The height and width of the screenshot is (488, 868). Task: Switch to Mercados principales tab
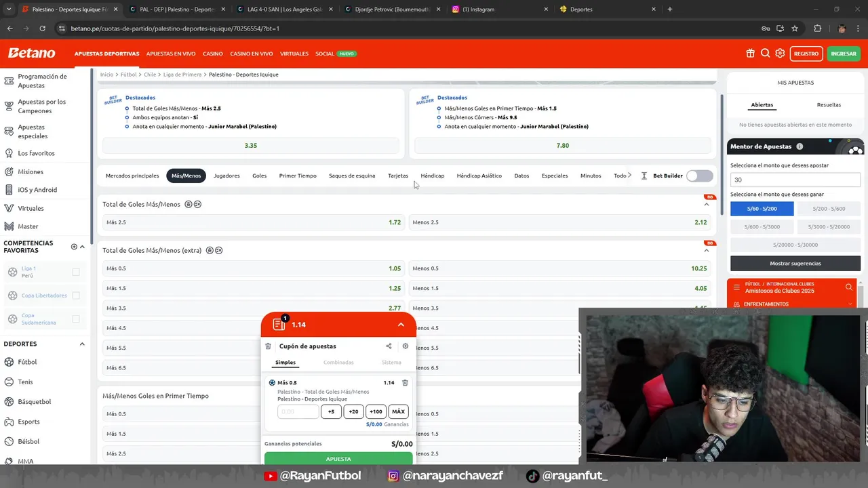(132, 176)
